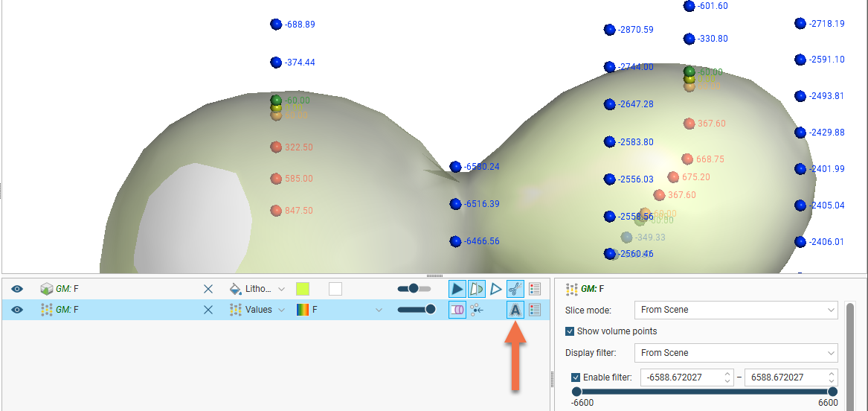Screen dimensions: 868x411
Task: Toggle the Enable filter checkbox
Action: [x=576, y=377]
